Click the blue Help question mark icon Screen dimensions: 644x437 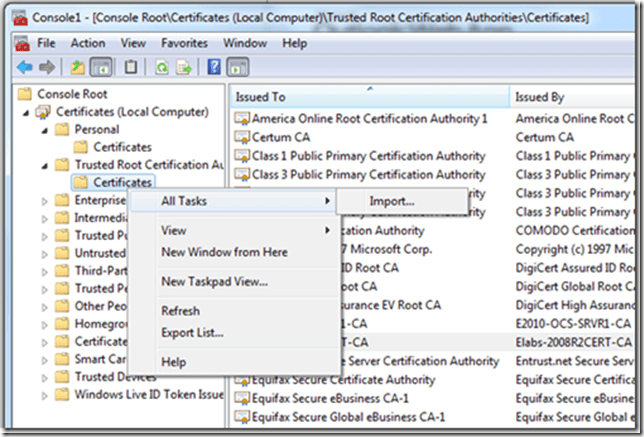pos(214,67)
